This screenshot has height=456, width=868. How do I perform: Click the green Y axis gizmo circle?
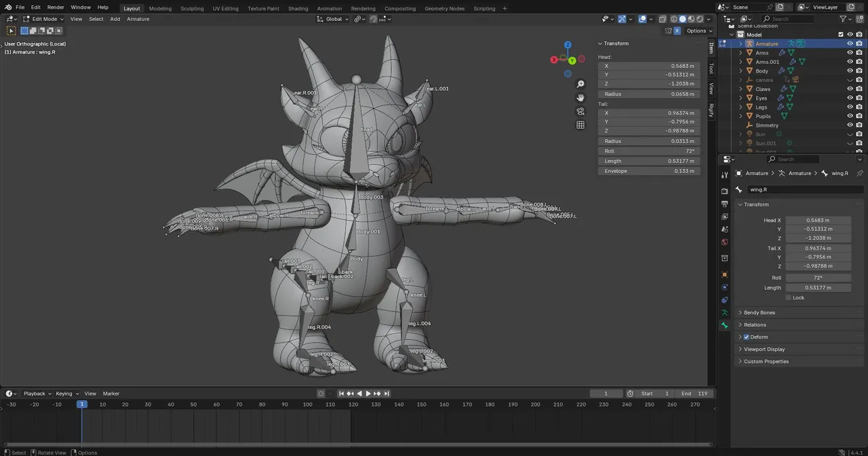point(572,60)
